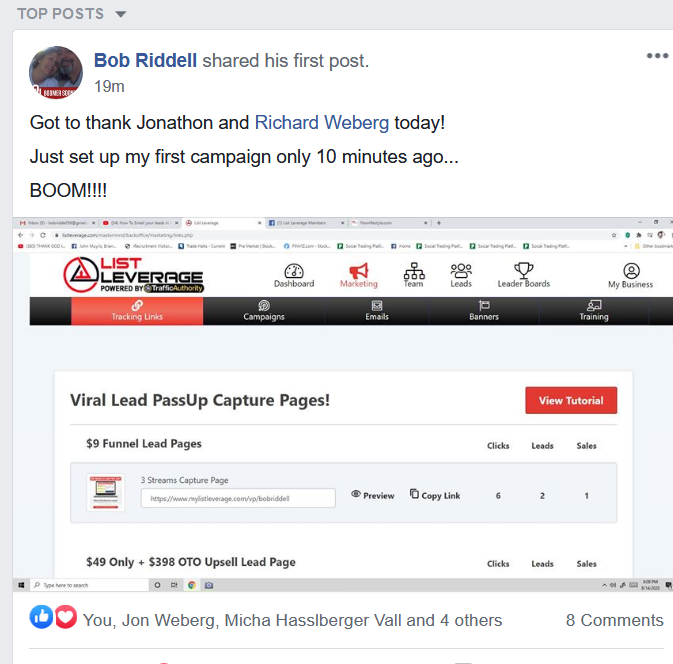Open the post options three-dot menu

click(x=658, y=55)
